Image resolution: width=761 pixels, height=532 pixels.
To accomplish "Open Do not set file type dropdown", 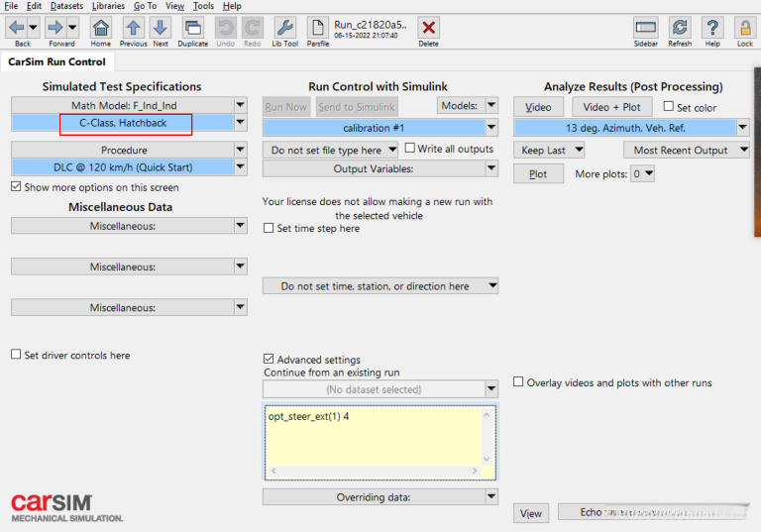I will tap(330, 150).
